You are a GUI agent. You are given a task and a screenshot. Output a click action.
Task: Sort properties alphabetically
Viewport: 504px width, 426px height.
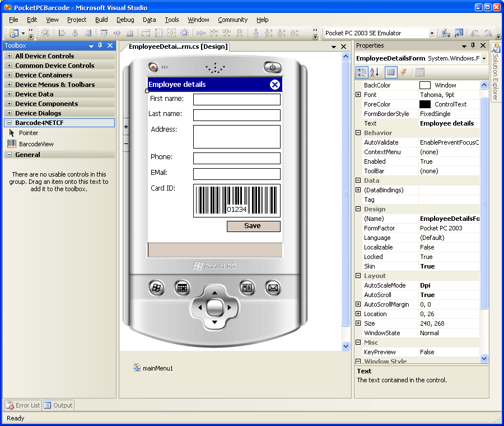[x=375, y=72]
